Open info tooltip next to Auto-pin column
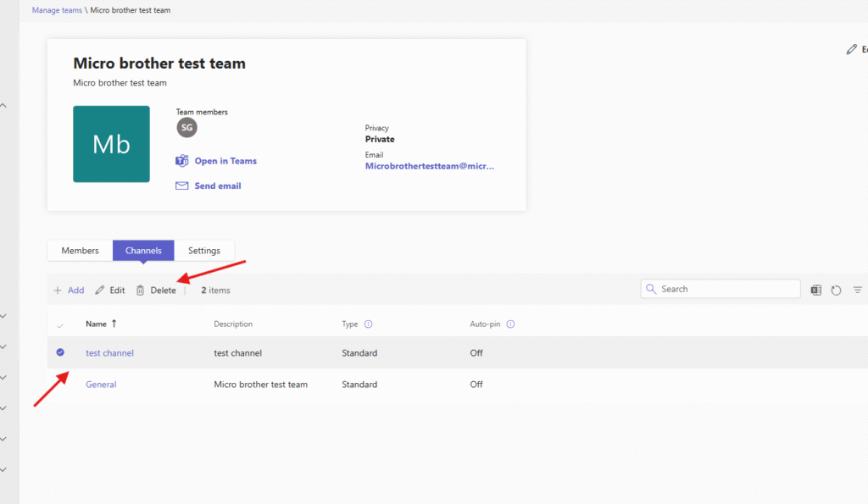This screenshot has width=868, height=504. pyautogui.click(x=510, y=324)
